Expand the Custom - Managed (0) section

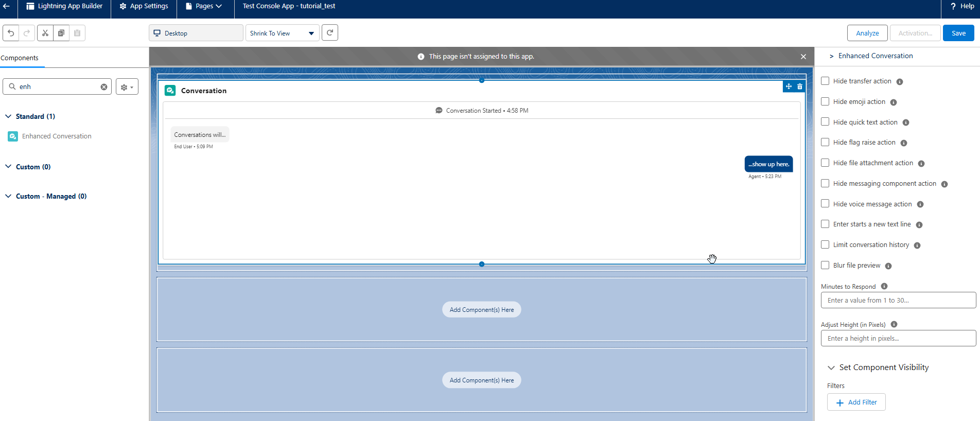pos(8,196)
